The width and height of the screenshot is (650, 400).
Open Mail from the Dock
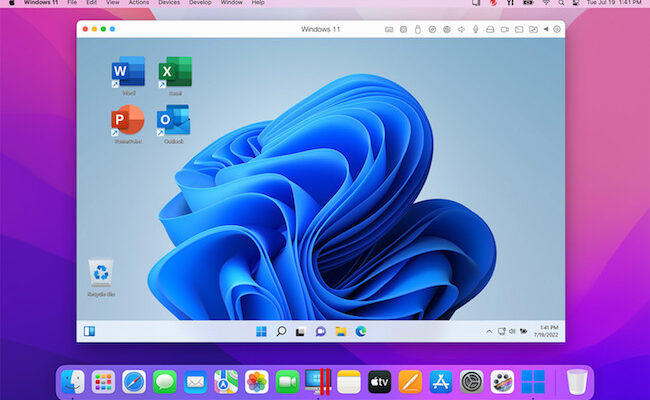[x=195, y=381]
